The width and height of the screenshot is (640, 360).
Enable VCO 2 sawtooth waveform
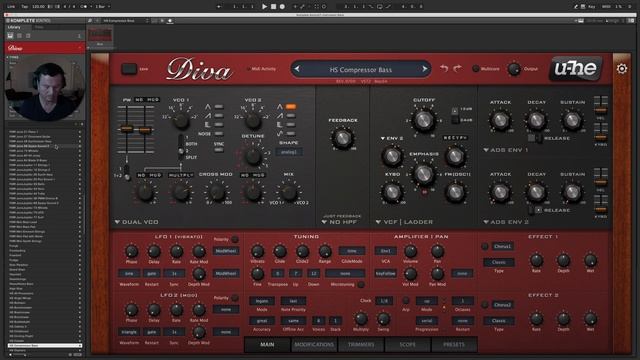point(291,116)
